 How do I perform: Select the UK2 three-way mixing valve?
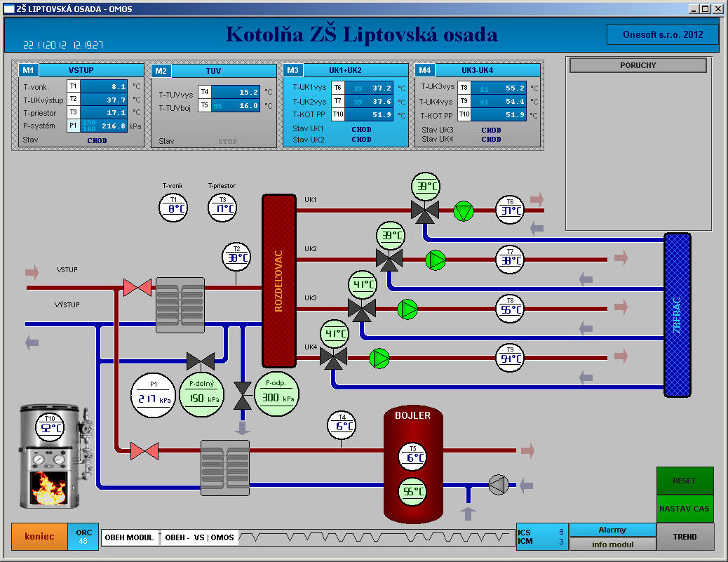coord(389,260)
